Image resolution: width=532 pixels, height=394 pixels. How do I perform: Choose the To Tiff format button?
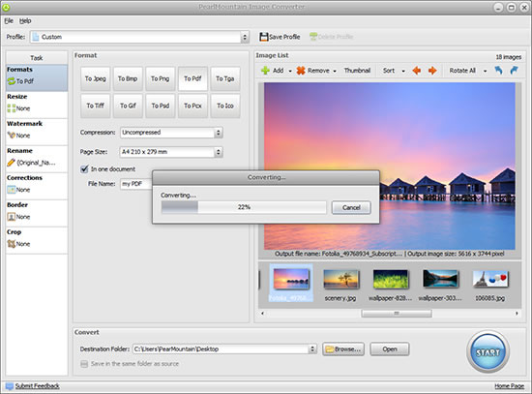[96, 106]
